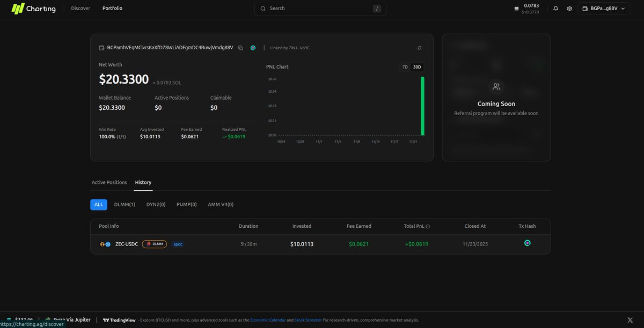The image size is (644, 328).
Task: Refresh the portfolio with the refresh icon
Action: [x=420, y=48]
